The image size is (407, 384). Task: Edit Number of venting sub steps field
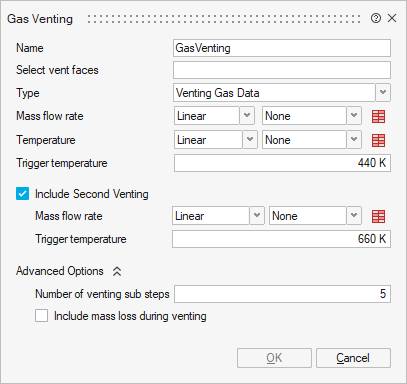[282, 294]
